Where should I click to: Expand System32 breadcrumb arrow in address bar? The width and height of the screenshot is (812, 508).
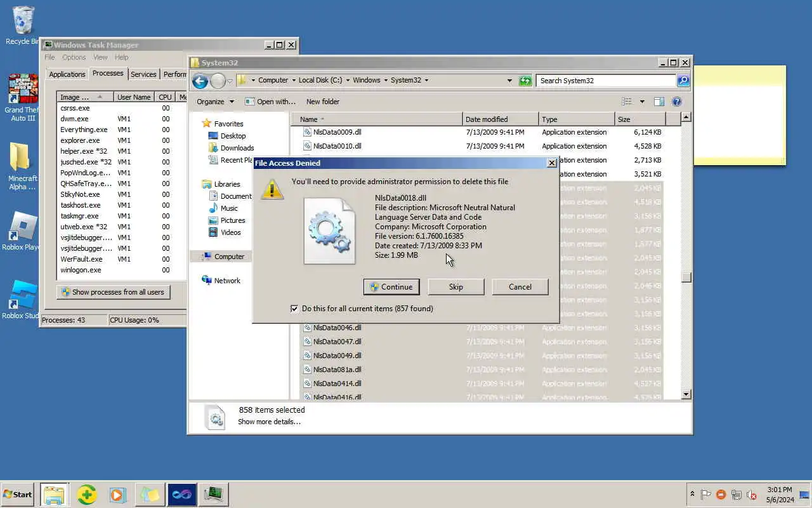(x=426, y=81)
